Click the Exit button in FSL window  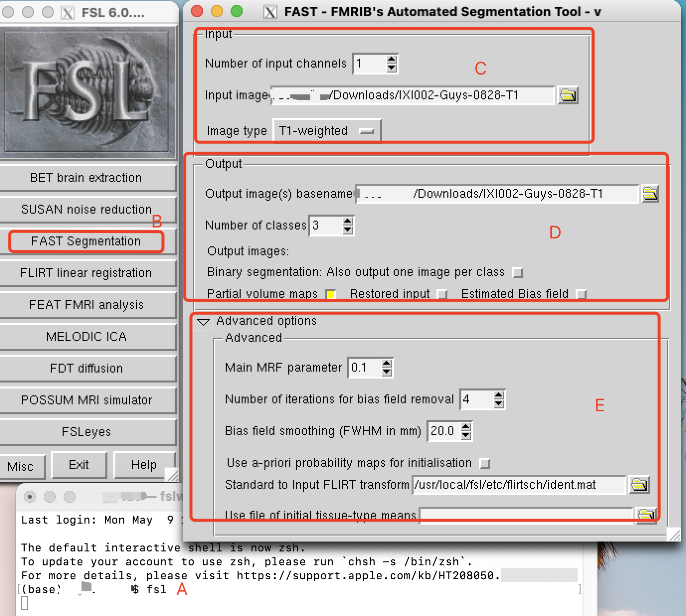(x=79, y=465)
